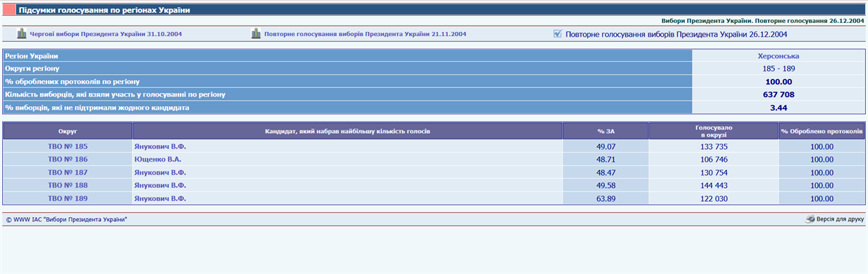Open district ТВО № 185
The image size is (868, 274).
click(x=67, y=146)
